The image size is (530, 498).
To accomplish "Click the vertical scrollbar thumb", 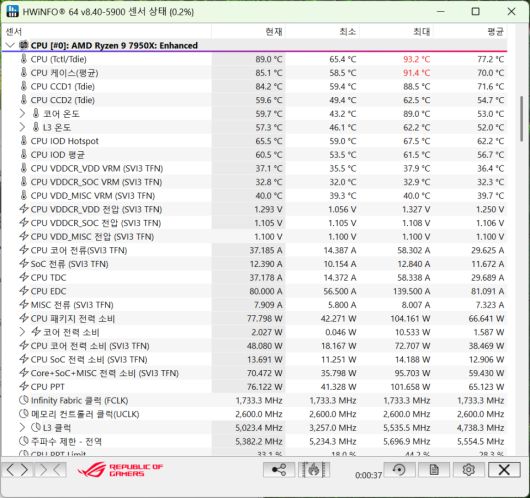I will (x=522, y=119).
